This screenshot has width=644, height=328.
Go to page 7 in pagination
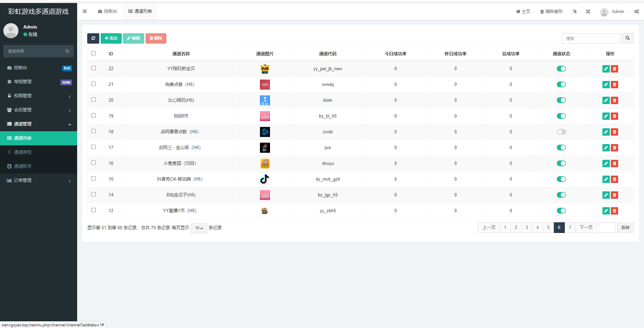click(570, 228)
